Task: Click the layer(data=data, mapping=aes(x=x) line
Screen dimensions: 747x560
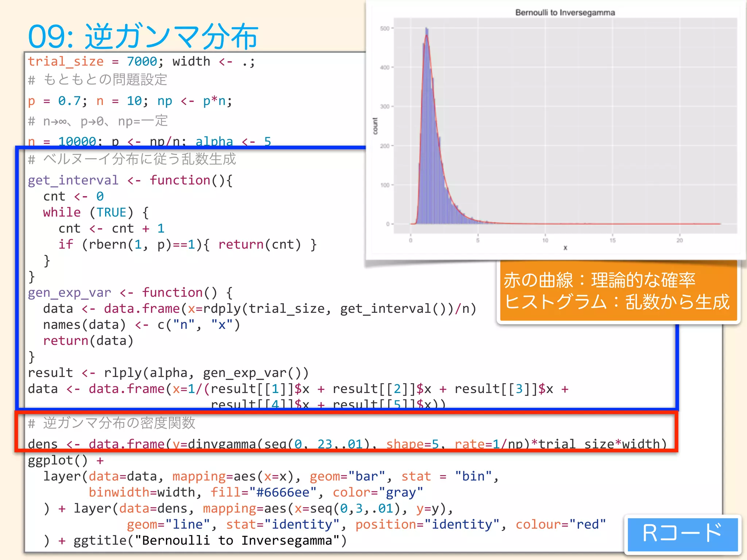Action: pos(271,476)
